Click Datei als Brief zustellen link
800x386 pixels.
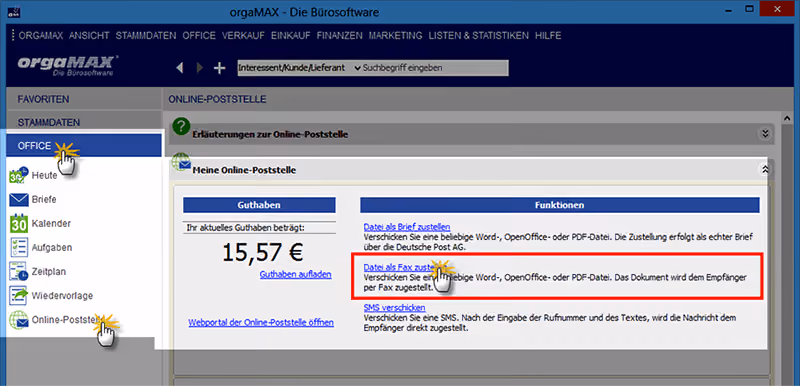tap(407, 227)
